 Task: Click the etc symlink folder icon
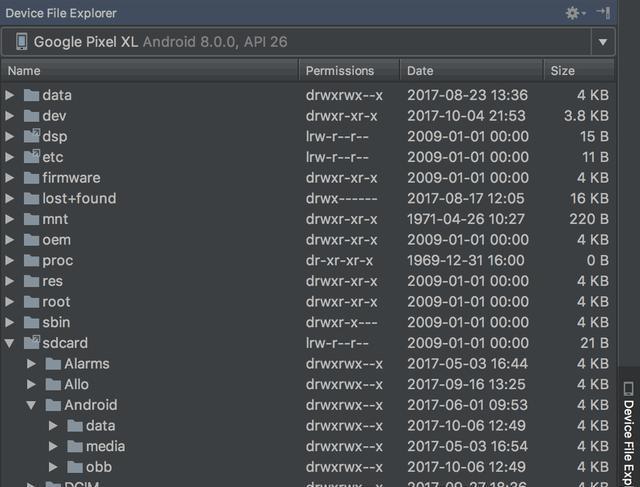coord(31,157)
